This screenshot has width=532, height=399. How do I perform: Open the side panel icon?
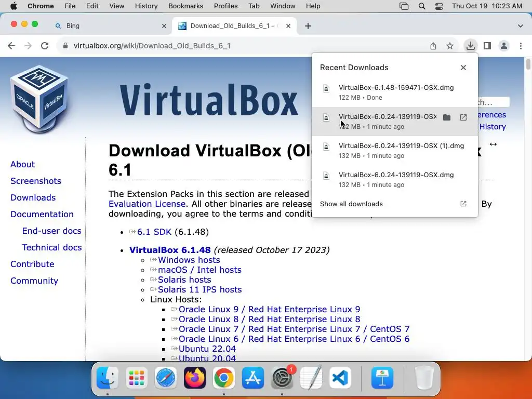[x=487, y=46]
